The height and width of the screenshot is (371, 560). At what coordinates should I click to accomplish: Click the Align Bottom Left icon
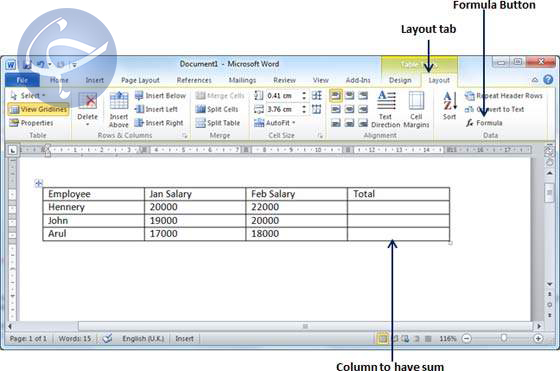[335, 123]
